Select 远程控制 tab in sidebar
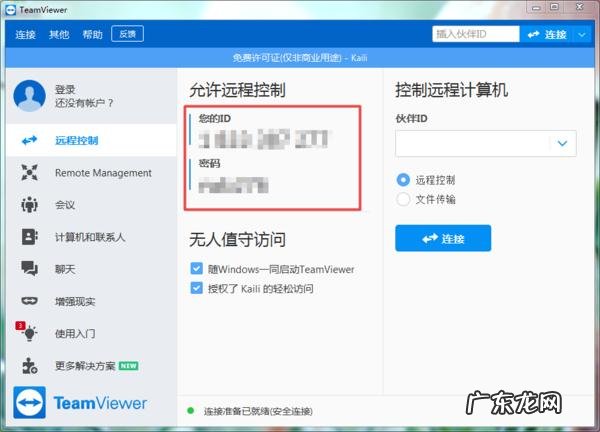 click(91, 140)
